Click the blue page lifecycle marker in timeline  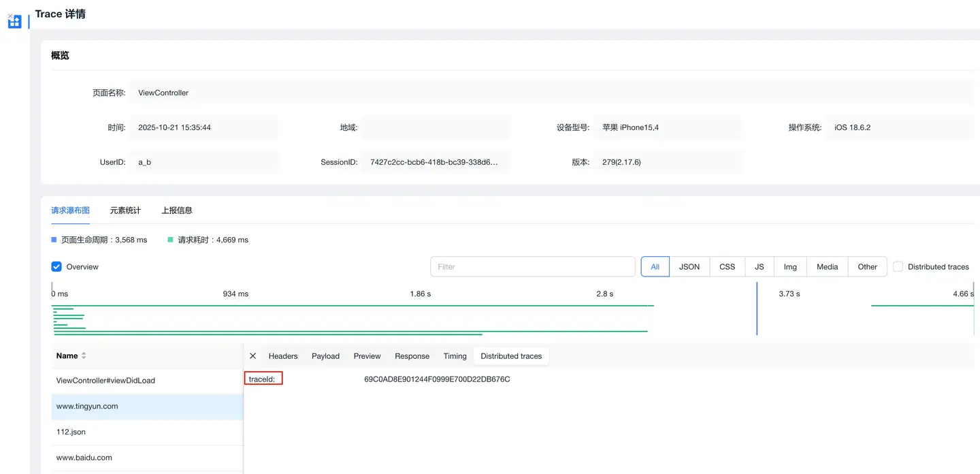[757, 309]
